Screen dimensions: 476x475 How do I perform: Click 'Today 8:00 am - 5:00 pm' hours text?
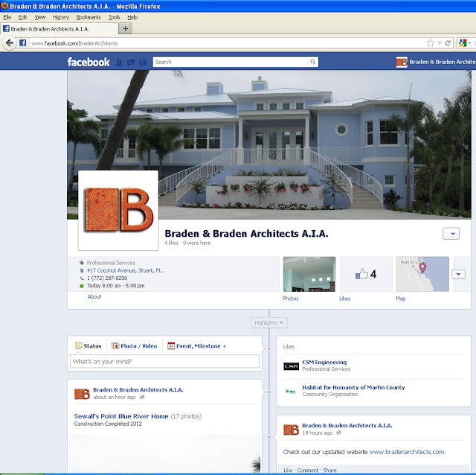pyautogui.click(x=116, y=286)
